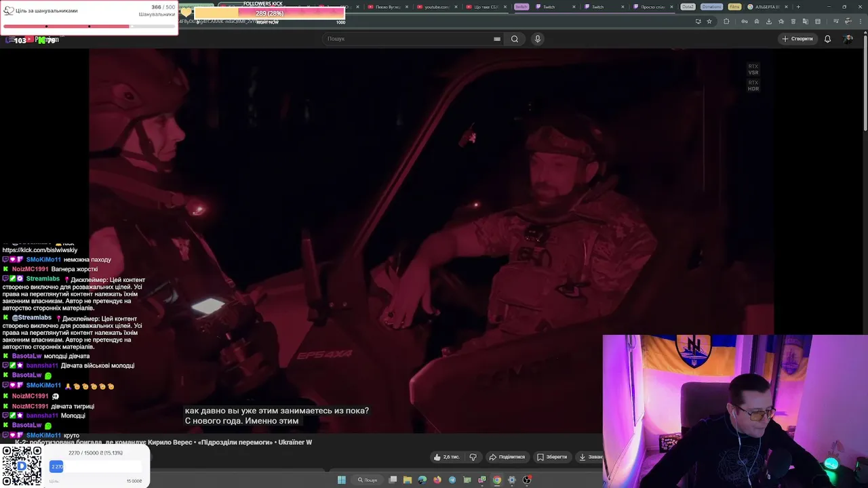Open Task View on the taskbar

click(x=393, y=480)
